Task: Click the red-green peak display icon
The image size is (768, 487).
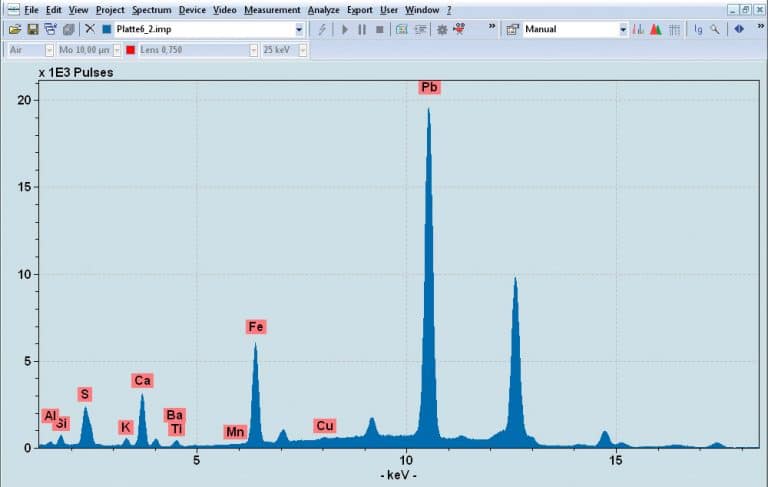Action: [656, 30]
